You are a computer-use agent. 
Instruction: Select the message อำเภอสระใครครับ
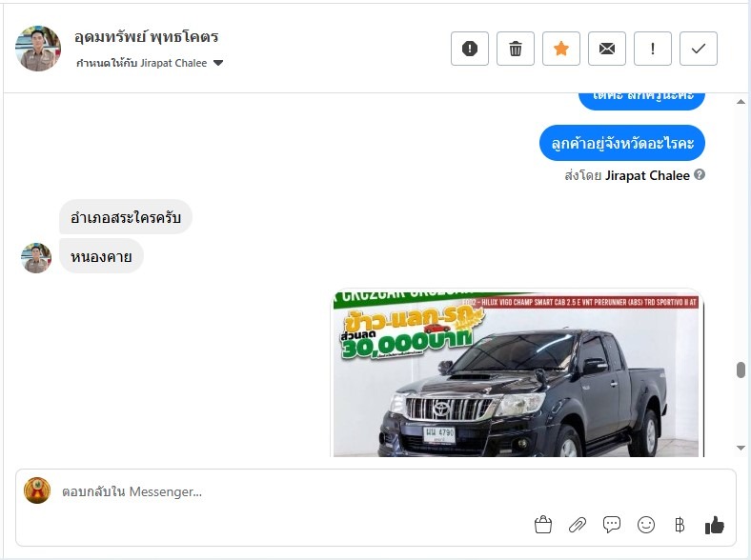pyautogui.click(x=126, y=217)
